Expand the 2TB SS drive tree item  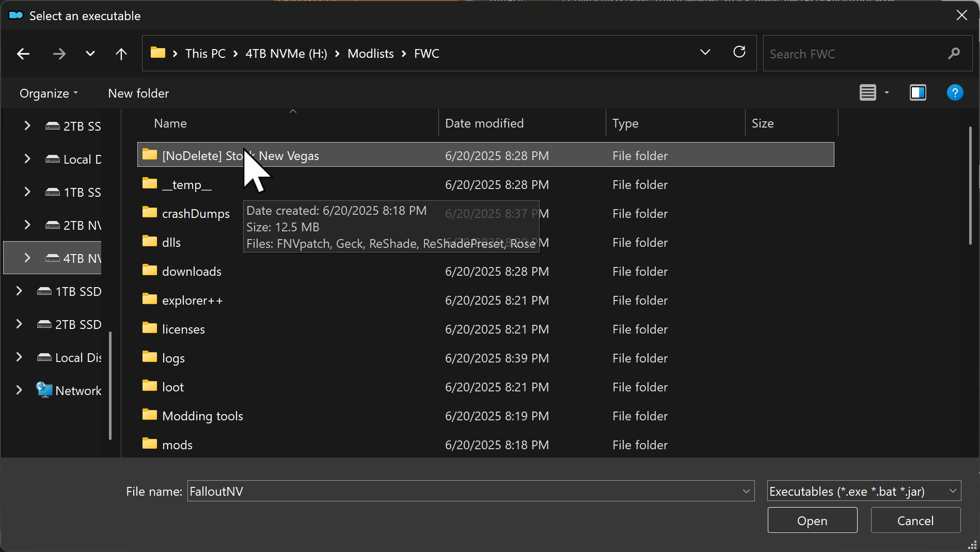pyautogui.click(x=27, y=126)
